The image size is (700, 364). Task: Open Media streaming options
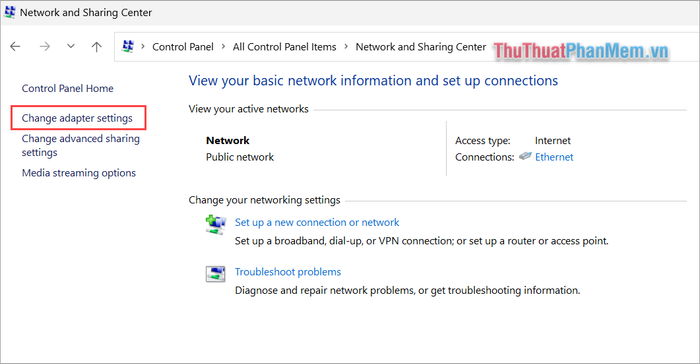[x=79, y=173]
